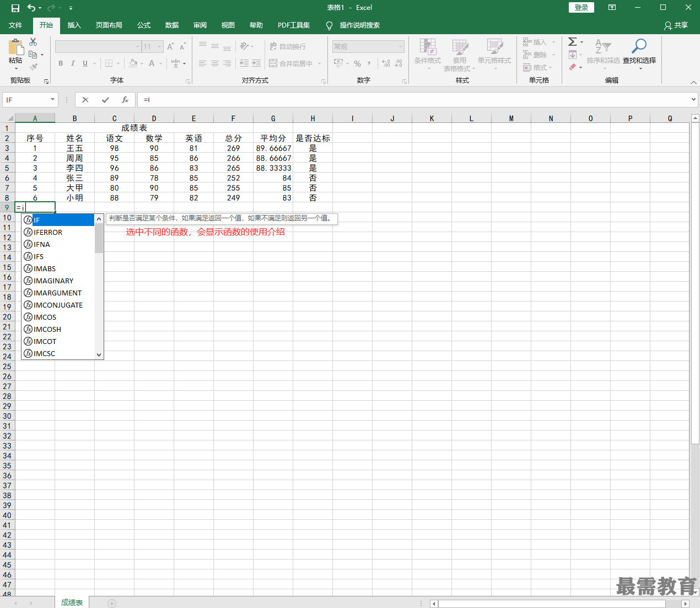Switch to the Formulas (公式) tab
700x608 pixels.
click(144, 25)
